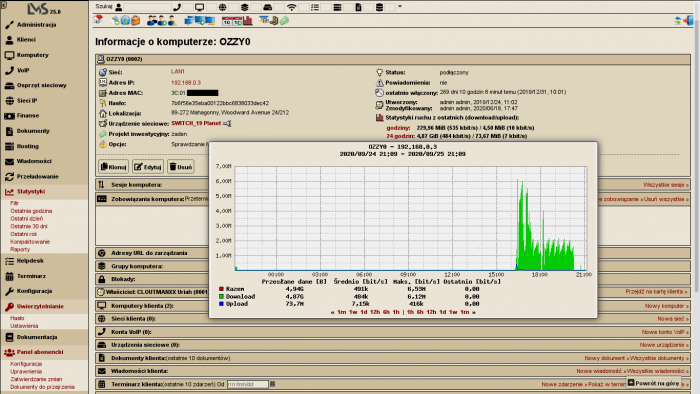Open Przeładowanie in the sidebar menu
This screenshot has height=394, width=700.
pos(44,177)
